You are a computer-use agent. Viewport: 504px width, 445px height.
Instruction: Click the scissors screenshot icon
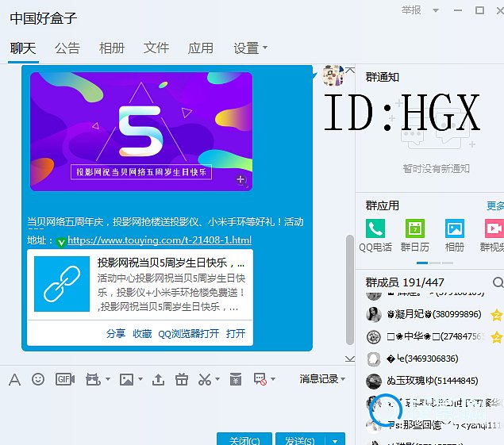[x=205, y=379]
